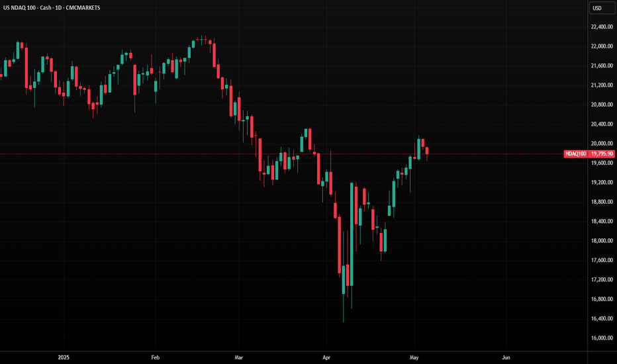Click the 18,000.00 price axis label
Viewport: 617px width, 364px height.
[x=602, y=241]
